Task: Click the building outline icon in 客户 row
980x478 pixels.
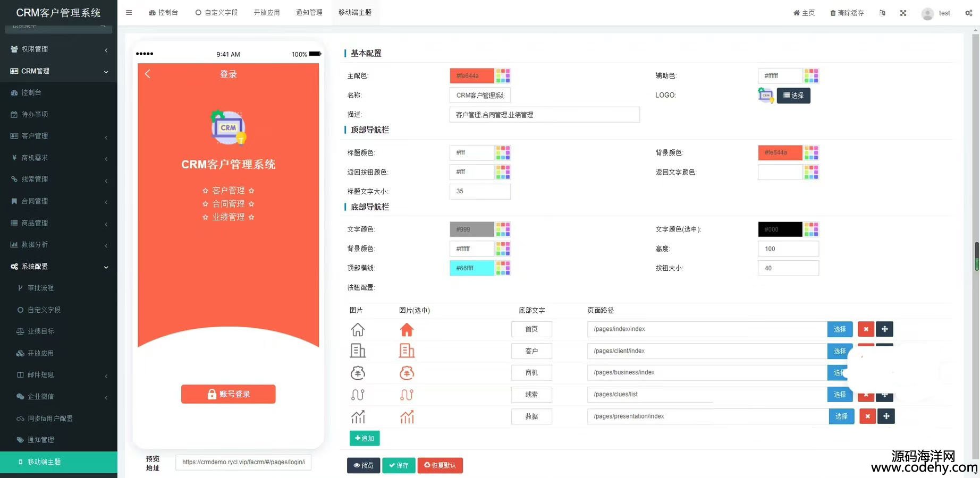Action: 358,351
